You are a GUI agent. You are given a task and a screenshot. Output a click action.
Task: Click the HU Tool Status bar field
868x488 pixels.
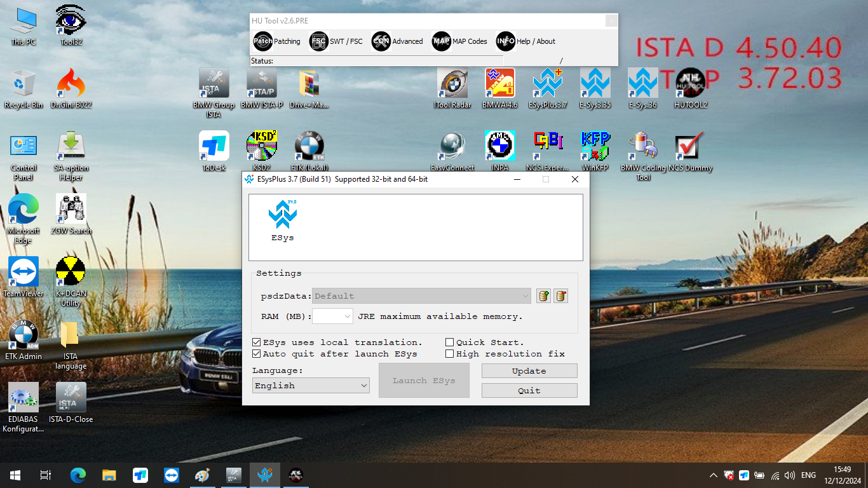point(377,61)
